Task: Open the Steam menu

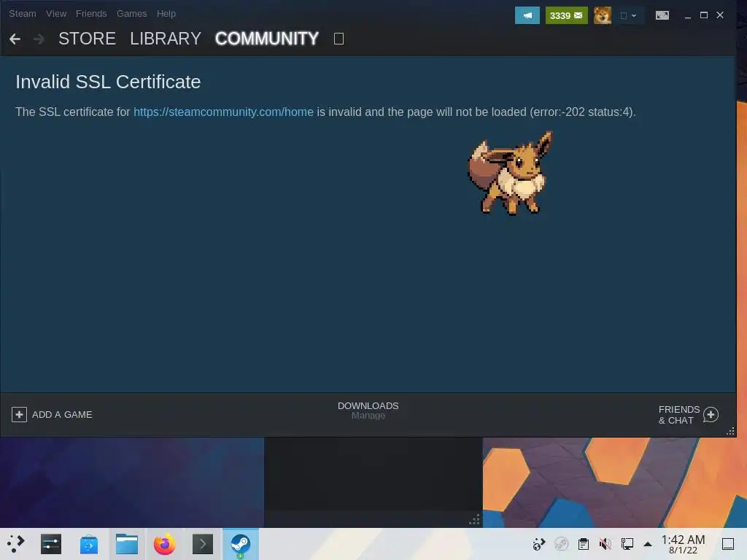Action: click(x=23, y=14)
